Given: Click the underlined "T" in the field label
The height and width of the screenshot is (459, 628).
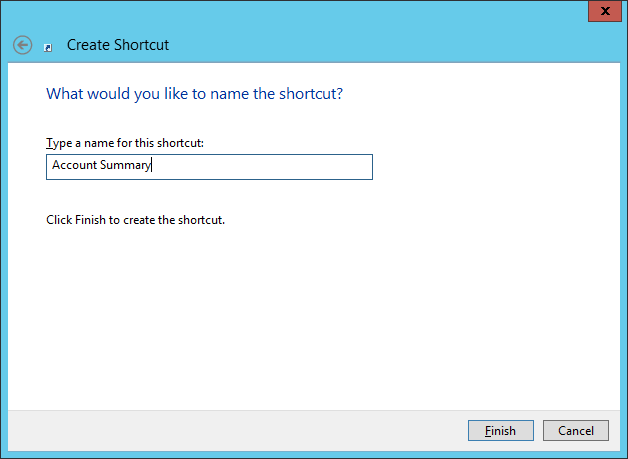Looking at the screenshot, I should click(49, 143).
